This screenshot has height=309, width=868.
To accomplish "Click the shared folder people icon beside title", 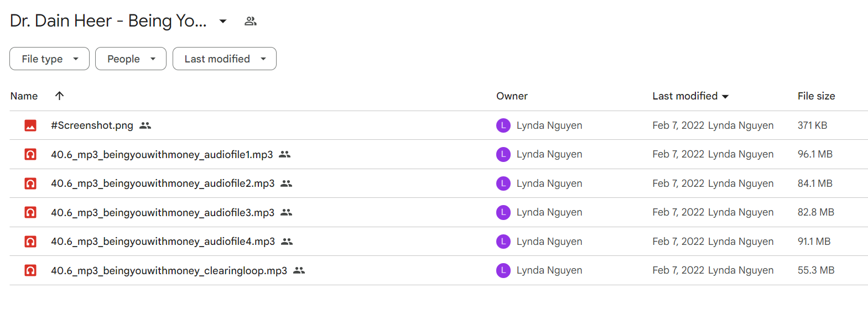I will click(251, 21).
